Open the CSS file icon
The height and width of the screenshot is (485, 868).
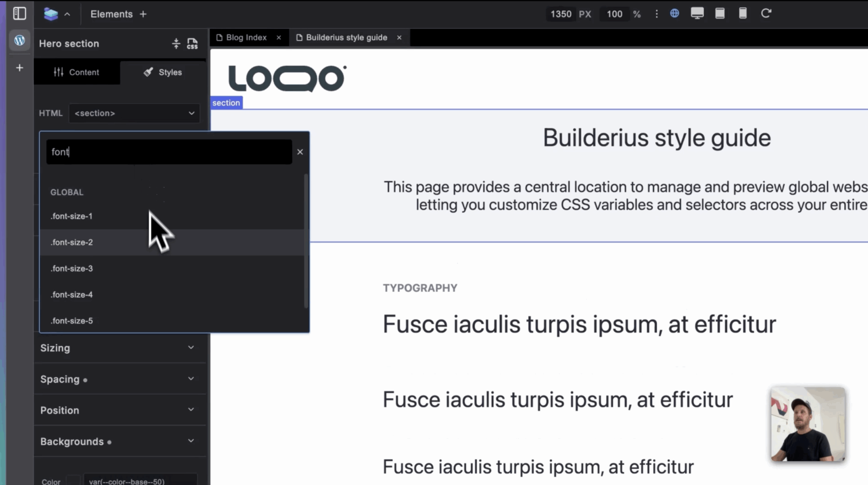point(192,43)
